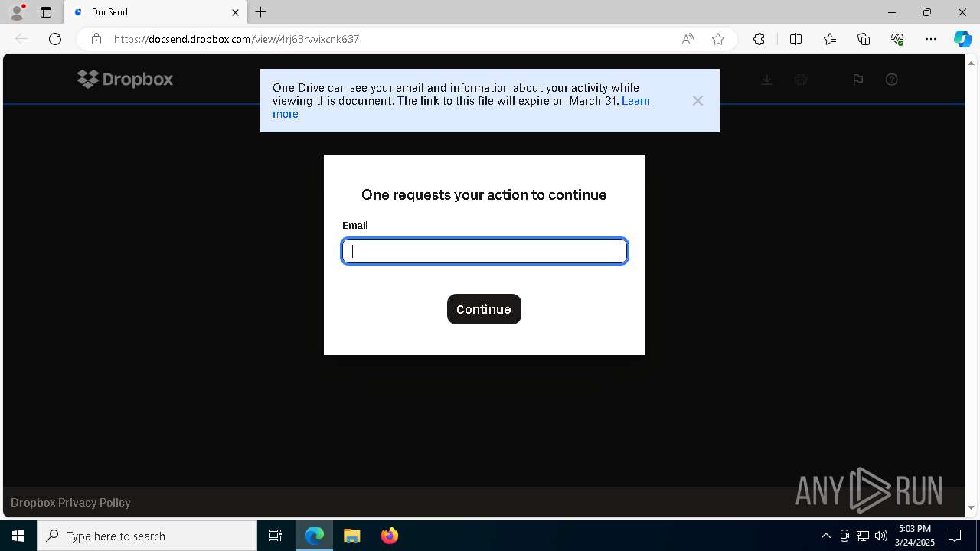Screen dimensions: 980x551
Task: Click page scrollbar down arrow
Action: [972, 507]
